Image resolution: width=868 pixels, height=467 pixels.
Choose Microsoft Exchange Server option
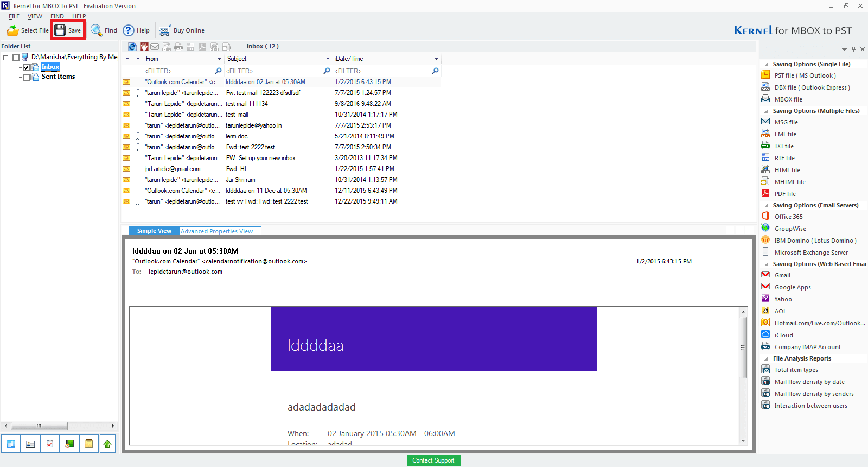tap(805, 253)
